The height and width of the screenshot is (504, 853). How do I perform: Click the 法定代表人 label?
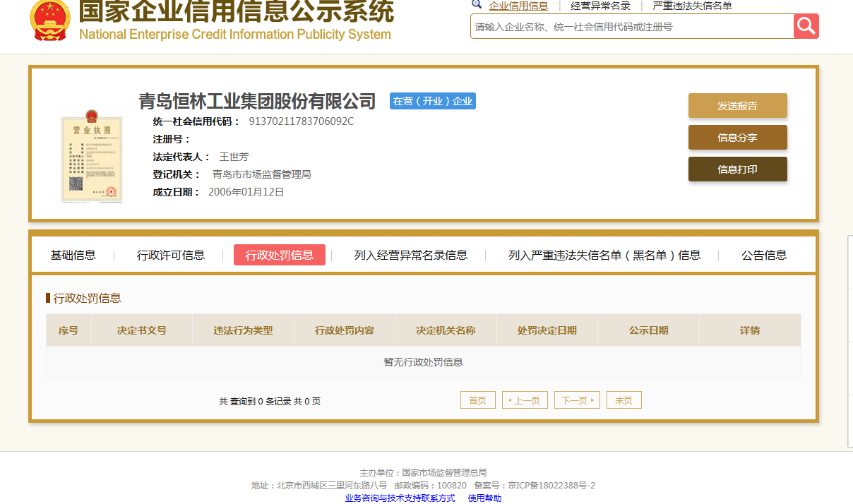click(x=182, y=157)
